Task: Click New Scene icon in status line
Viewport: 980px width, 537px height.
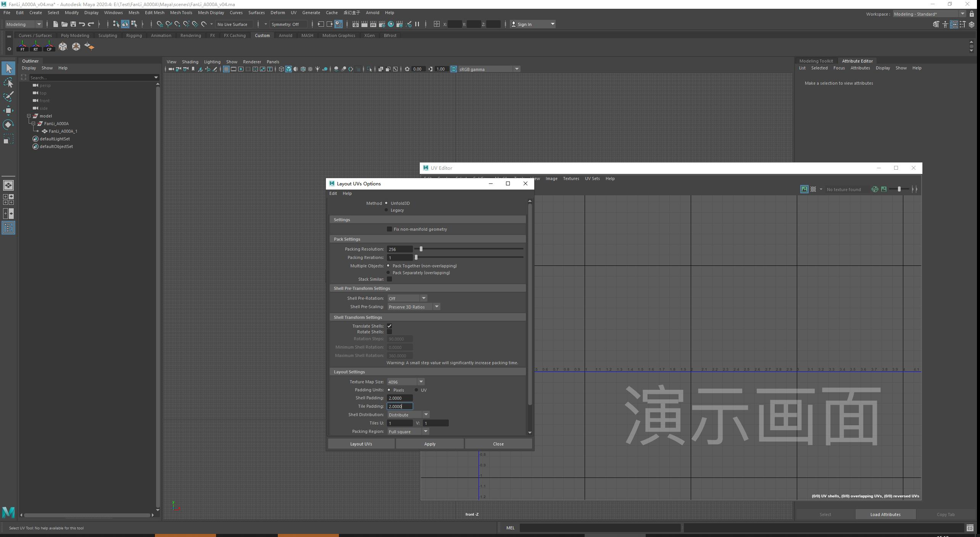Action: (x=55, y=24)
